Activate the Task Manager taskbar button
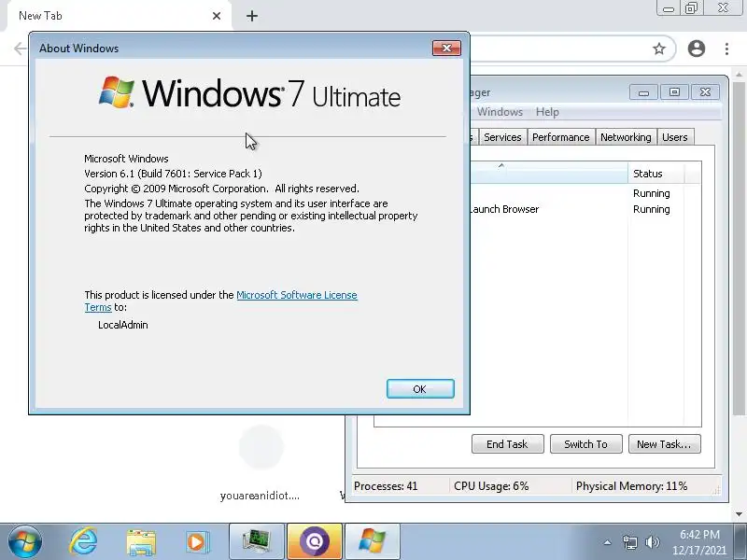The image size is (747, 560). 257,542
